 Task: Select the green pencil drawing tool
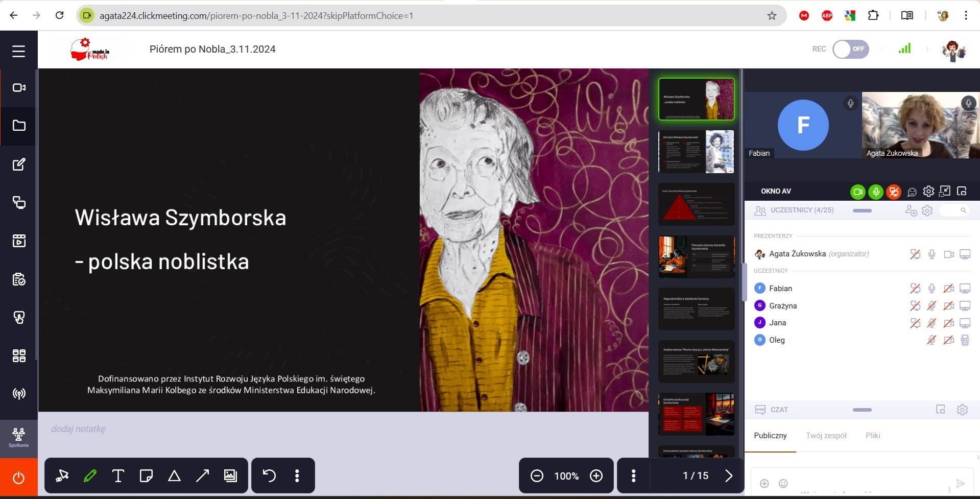(x=90, y=476)
